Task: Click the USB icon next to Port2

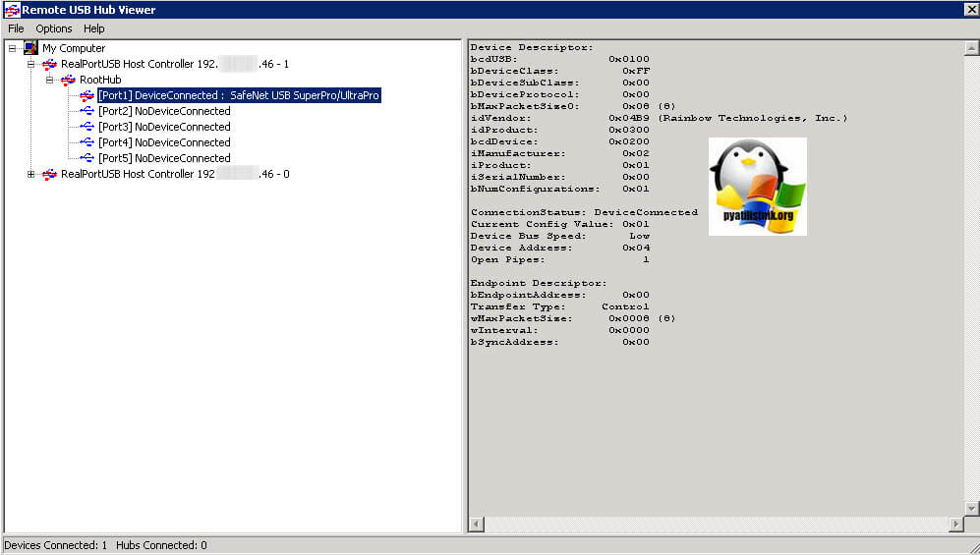Action: [86, 111]
